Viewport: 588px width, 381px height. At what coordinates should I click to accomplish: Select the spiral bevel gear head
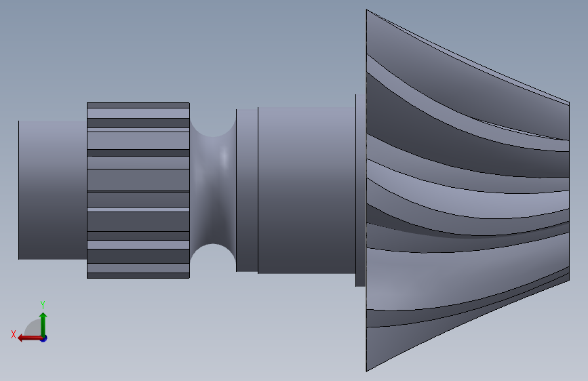pyautogui.click(x=468, y=190)
